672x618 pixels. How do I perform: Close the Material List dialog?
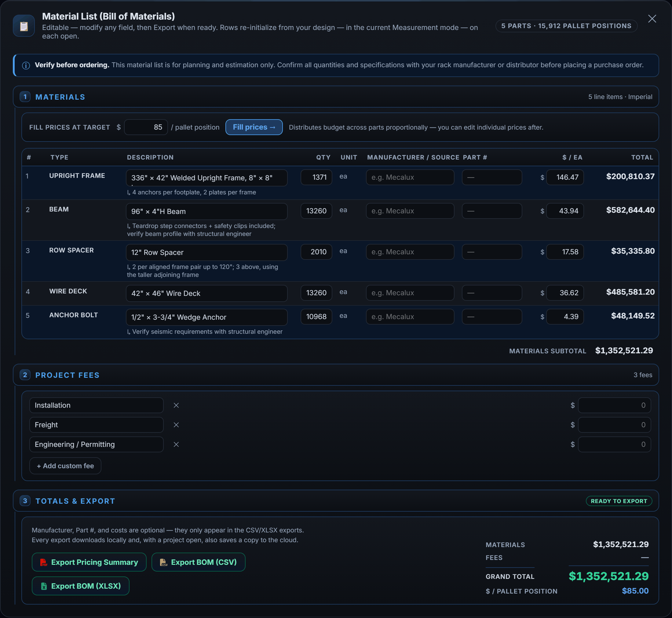(x=652, y=19)
